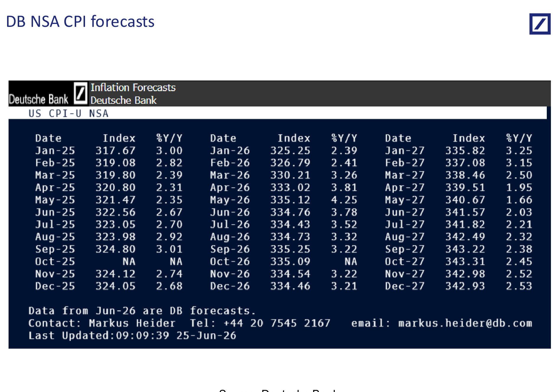Viewport: 558px width, 392px height.
Task: Click the 'Deutsche Bank' wordmark in the black header
Action: [38, 99]
